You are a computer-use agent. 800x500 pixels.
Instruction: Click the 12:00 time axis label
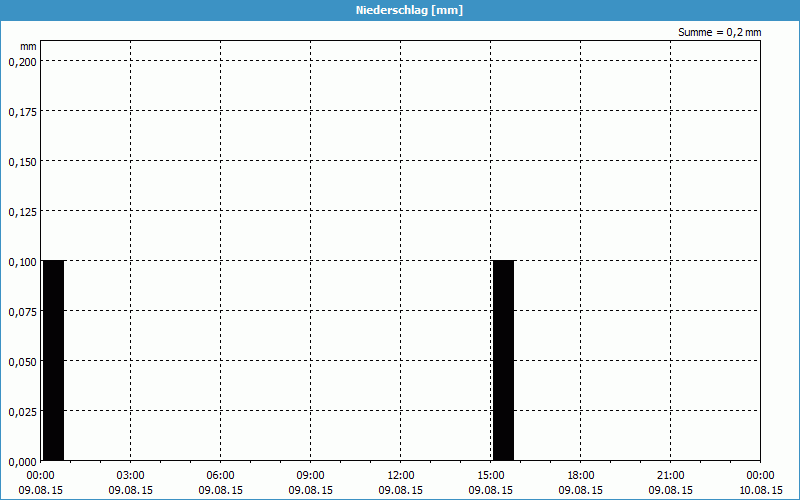[401, 475]
